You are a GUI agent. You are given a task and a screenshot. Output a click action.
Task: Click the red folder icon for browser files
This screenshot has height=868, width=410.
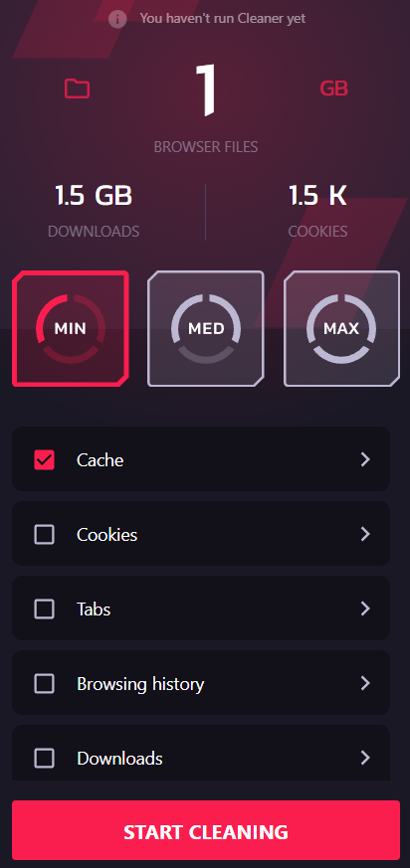click(x=77, y=88)
